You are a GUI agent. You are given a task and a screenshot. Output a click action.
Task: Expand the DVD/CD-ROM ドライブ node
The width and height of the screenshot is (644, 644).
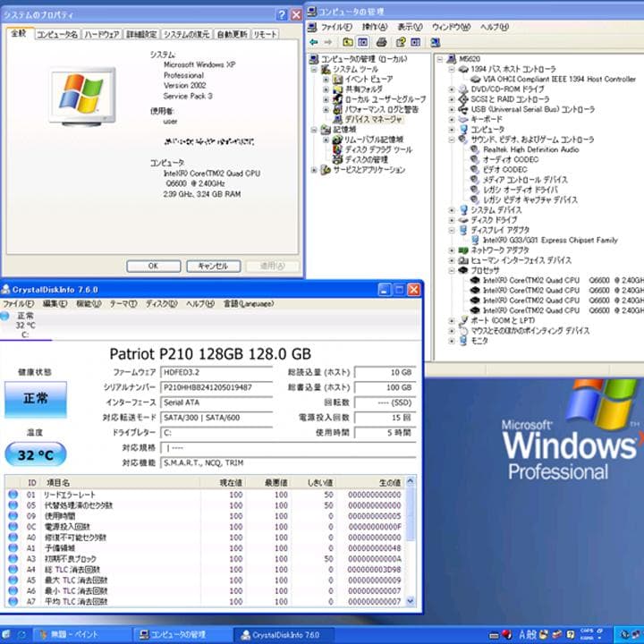[x=452, y=89]
